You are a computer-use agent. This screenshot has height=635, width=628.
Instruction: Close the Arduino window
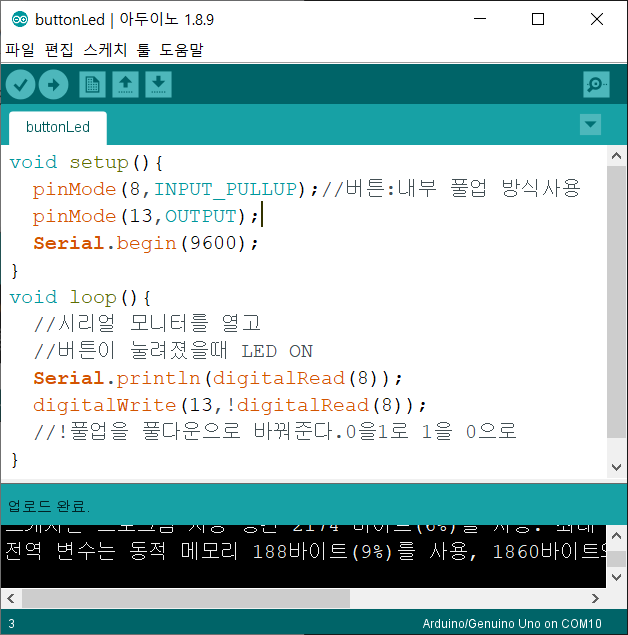point(597,19)
